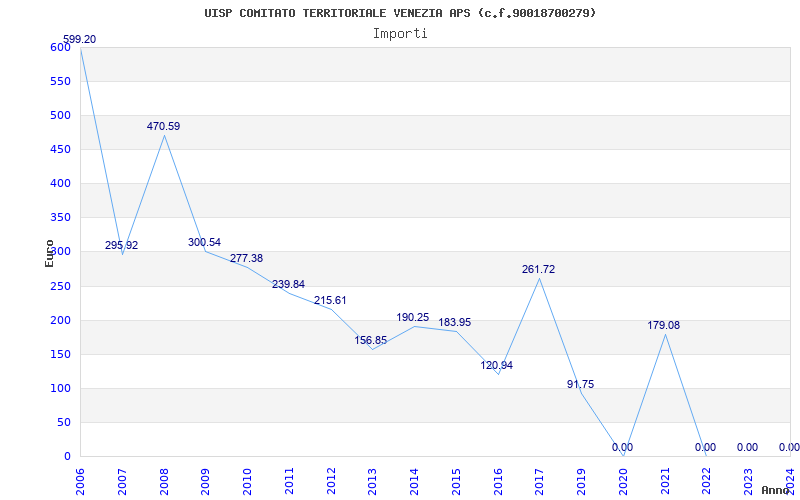
Task: Select the 215.61 data label
Action: [x=330, y=301]
